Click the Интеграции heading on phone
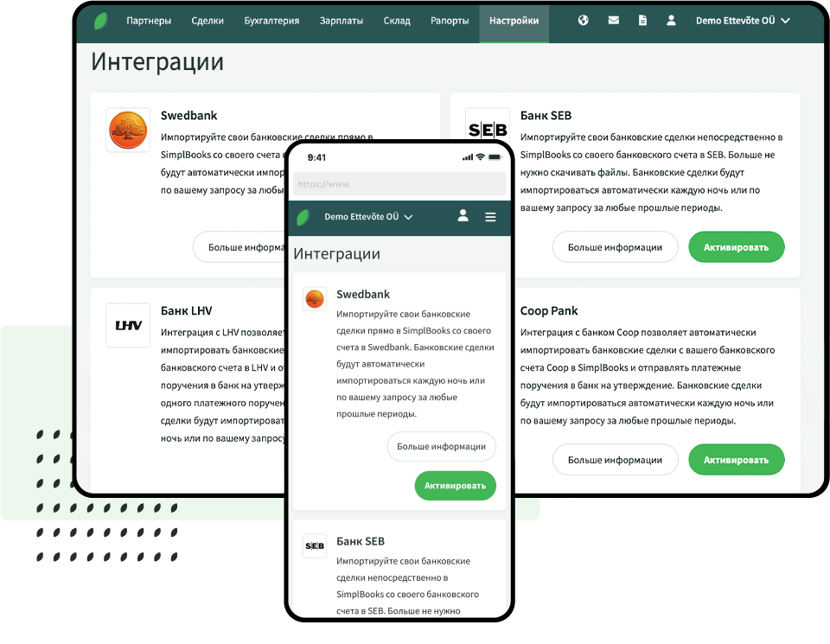830x644 pixels. [x=336, y=254]
